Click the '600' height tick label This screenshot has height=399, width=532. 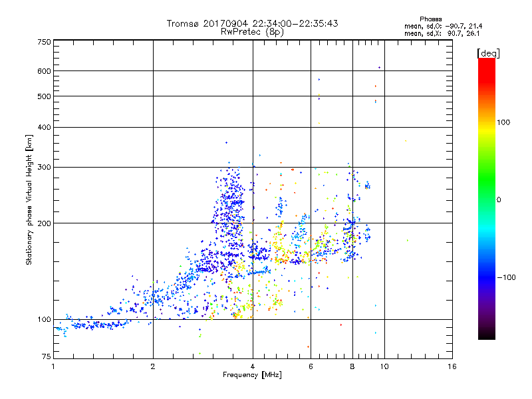click(44, 71)
